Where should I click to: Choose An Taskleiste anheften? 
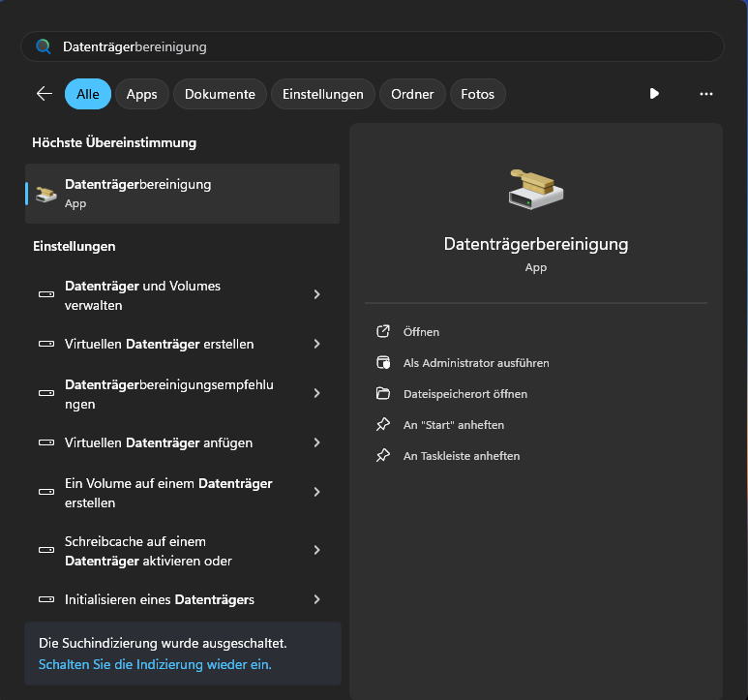[462, 456]
